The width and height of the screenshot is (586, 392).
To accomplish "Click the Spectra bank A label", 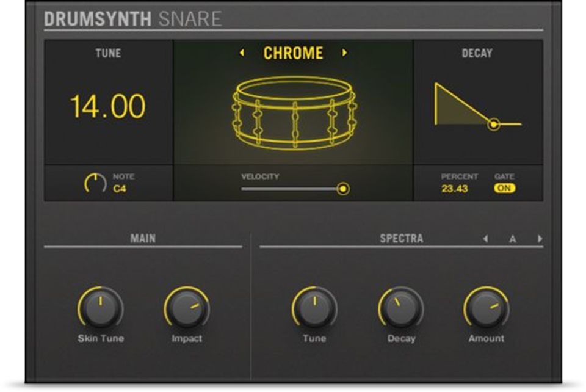I will point(513,239).
